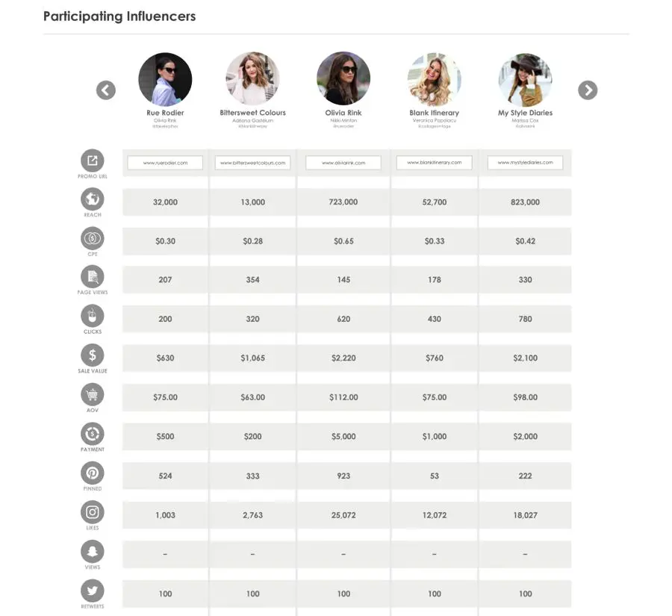
Task: Click the Reach globe icon
Action: 93,199
